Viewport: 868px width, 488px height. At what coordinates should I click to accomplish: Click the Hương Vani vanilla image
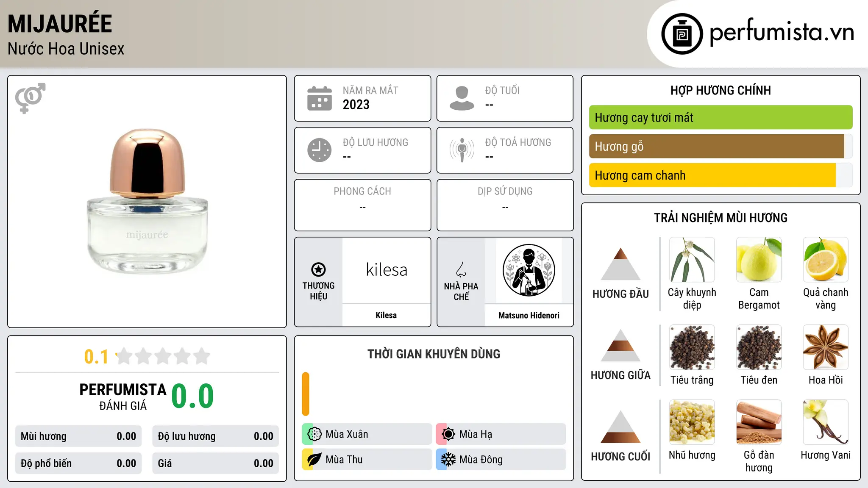coord(826,422)
